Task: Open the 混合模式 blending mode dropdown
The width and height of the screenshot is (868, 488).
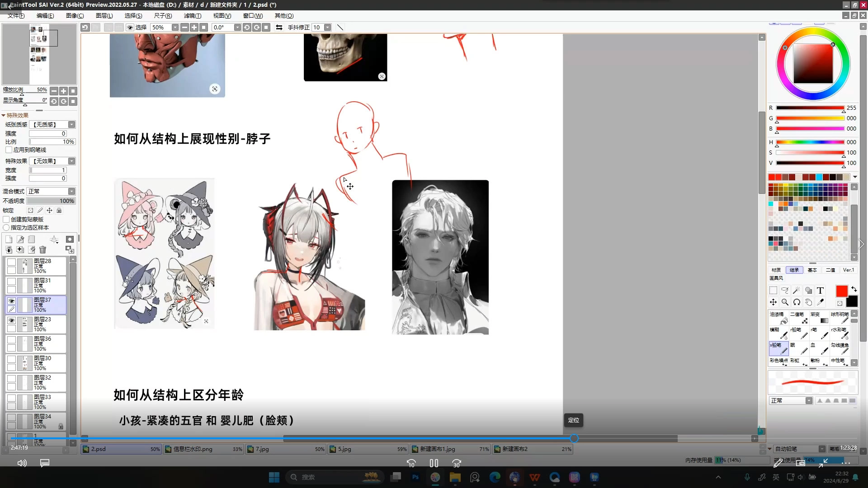Action: [71, 191]
